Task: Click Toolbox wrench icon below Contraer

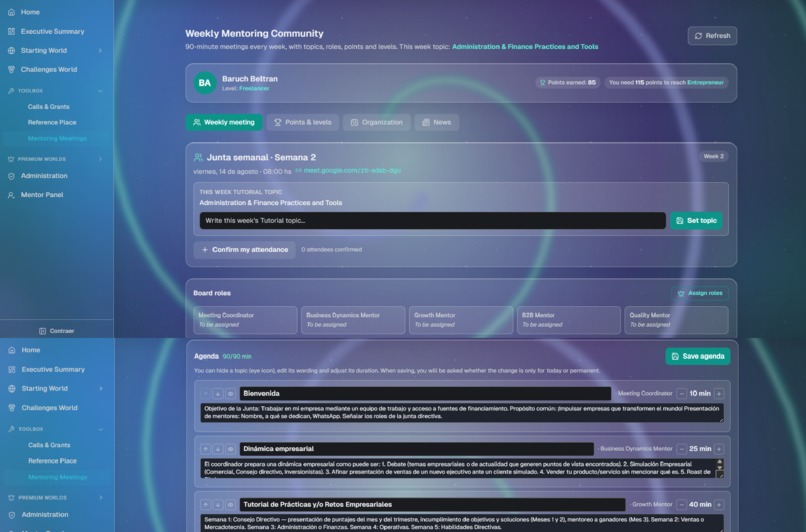Action: [x=11, y=429]
